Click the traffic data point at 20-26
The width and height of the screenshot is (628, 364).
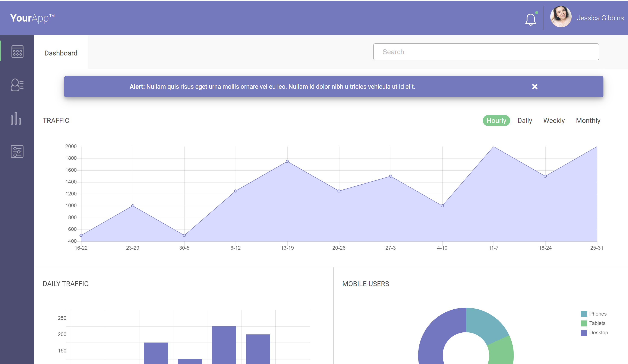339,191
